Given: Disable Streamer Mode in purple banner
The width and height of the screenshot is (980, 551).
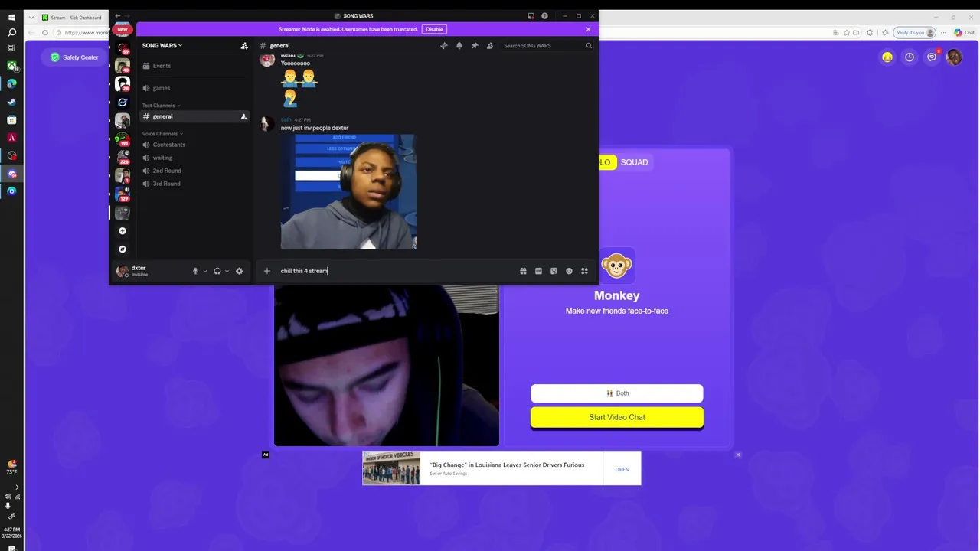Looking at the screenshot, I should pyautogui.click(x=434, y=29).
